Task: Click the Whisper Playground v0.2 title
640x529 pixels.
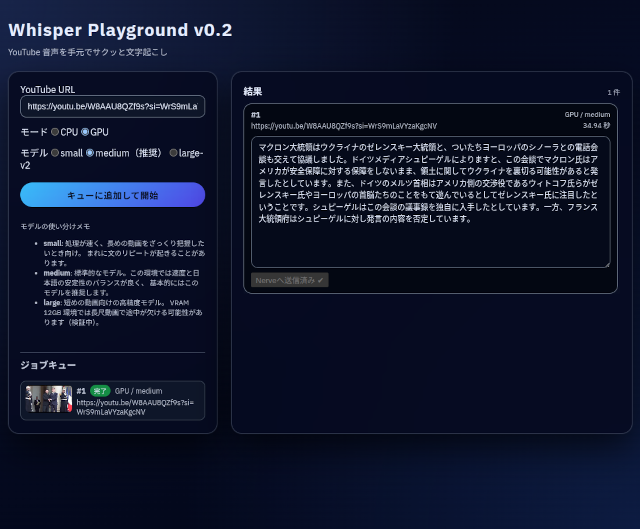Action: click(x=120, y=30)
